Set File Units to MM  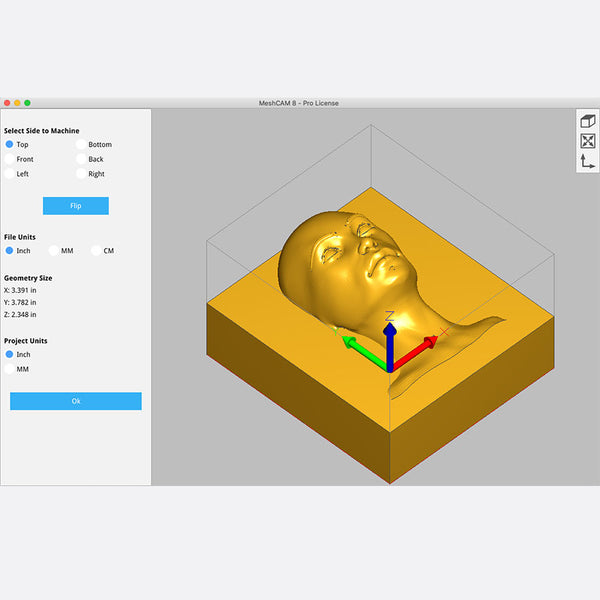click(54, 251)
